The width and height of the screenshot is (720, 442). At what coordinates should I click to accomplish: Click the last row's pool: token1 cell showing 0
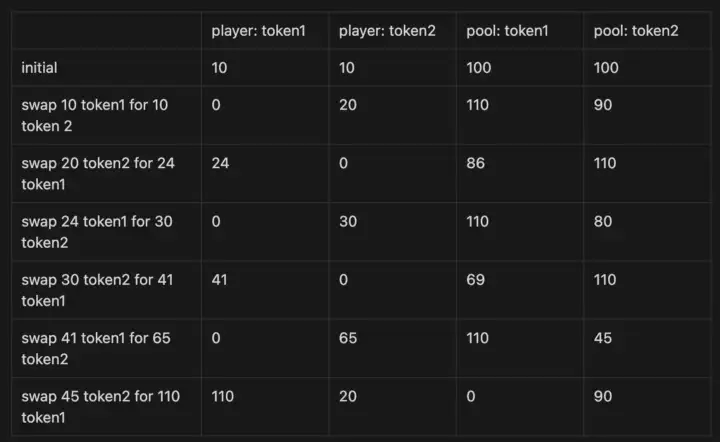(471, 396)
